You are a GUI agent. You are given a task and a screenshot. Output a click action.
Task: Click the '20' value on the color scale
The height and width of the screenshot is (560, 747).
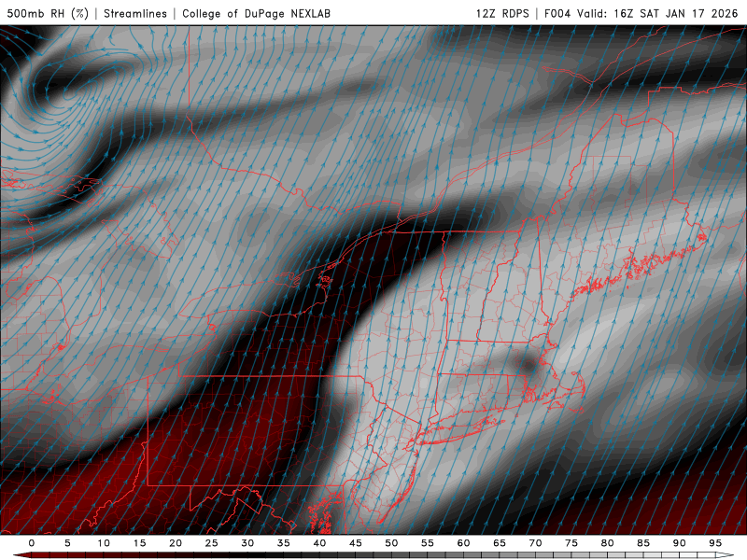coord(176,543)
